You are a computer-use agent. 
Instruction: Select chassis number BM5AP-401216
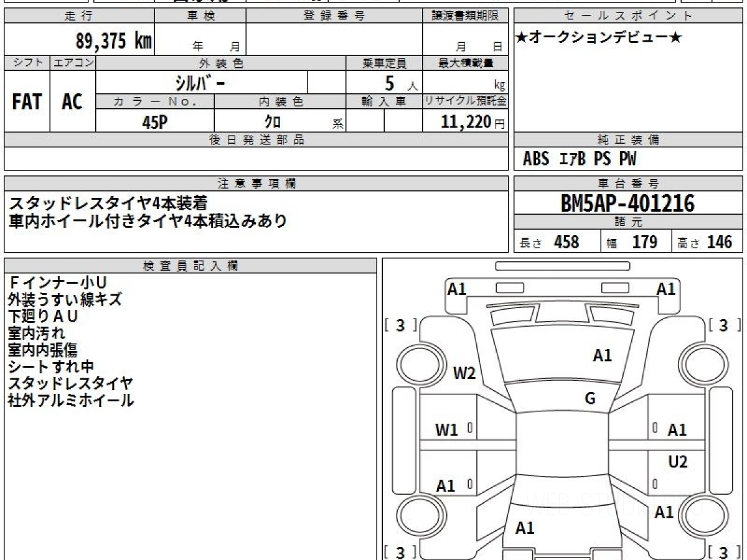pyautogui.click(x=627, y=203)
